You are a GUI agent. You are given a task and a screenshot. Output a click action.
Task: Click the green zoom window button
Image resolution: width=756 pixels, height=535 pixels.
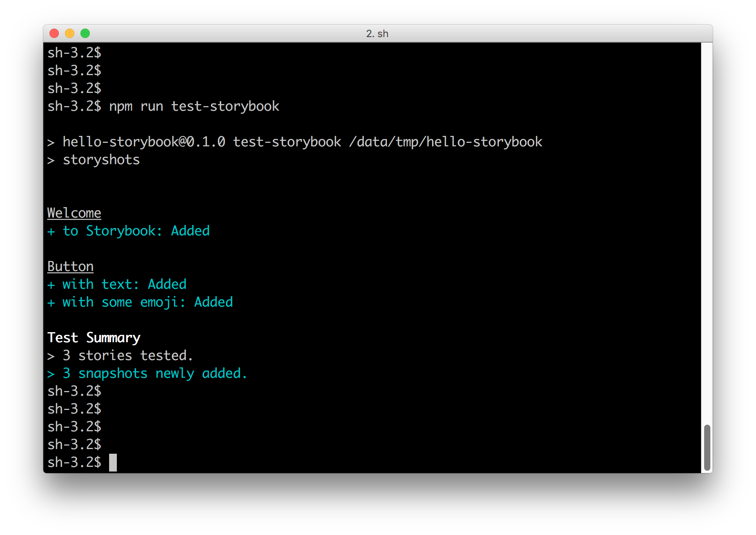(85, 33)
